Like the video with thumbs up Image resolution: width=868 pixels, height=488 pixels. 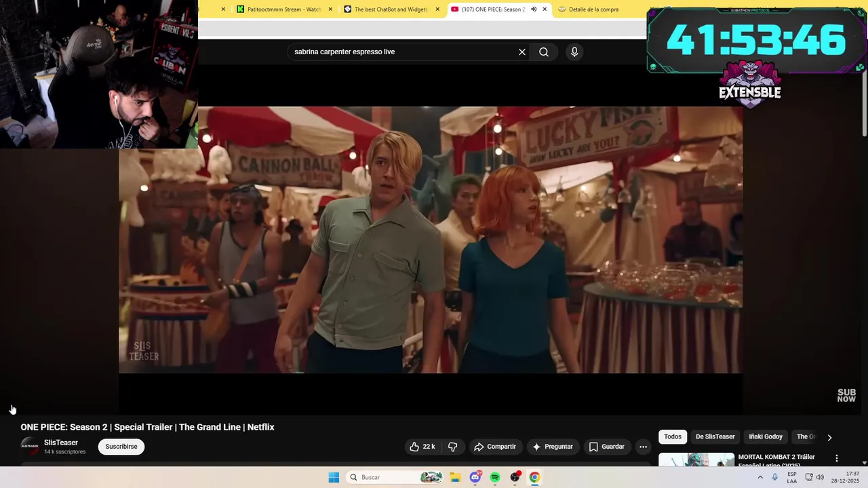(x=422, y=447)
